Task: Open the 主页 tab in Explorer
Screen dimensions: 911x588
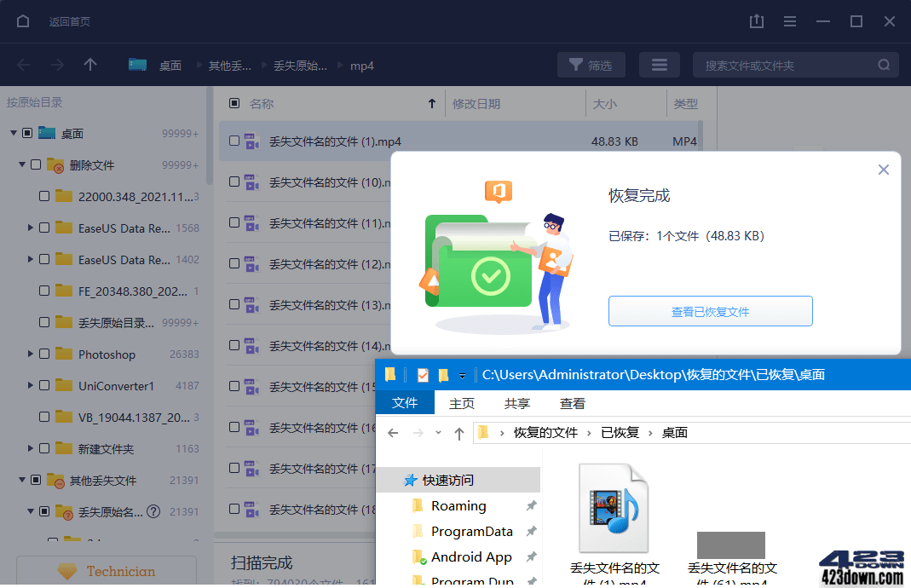Action: pos(461,403)
